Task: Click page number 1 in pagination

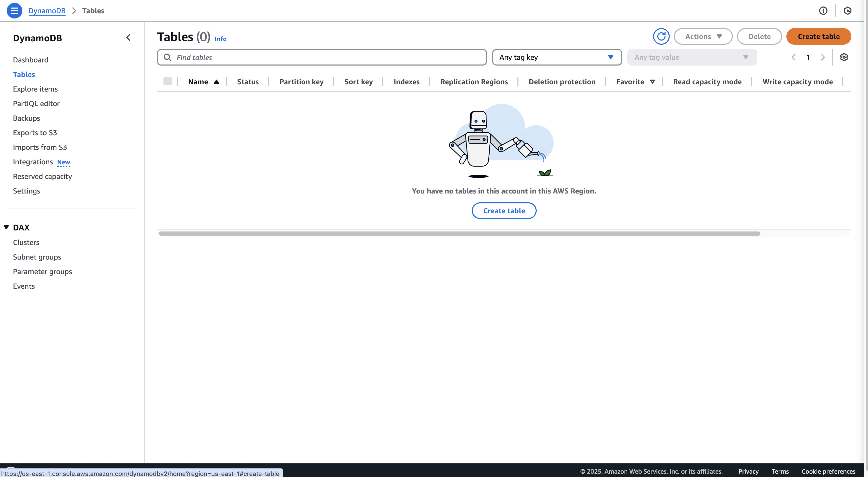Action: coord(808,57)
